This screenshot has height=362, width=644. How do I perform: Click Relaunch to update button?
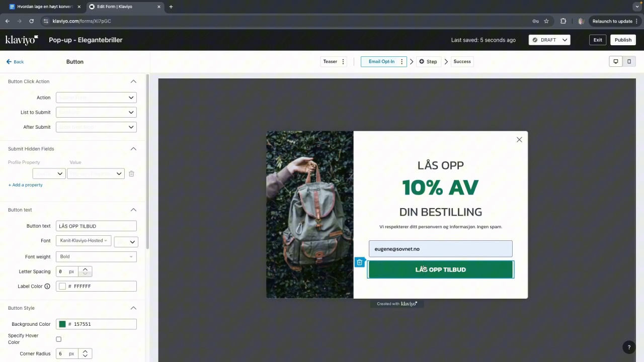coord(615,21)
